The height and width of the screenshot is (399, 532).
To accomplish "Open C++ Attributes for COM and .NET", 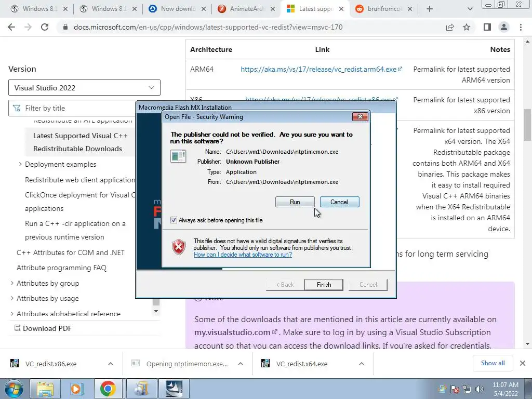I will point(71,252).
